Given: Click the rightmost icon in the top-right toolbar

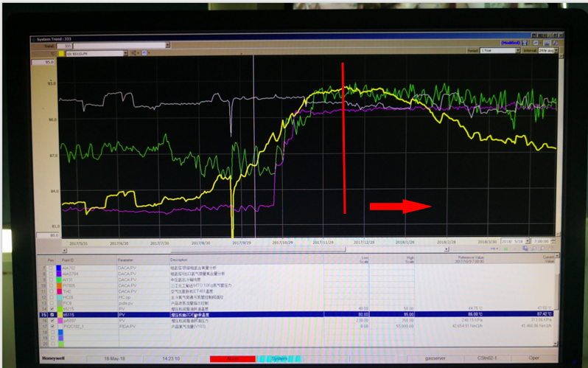Looking at the screenshot, I should point(554,43).
